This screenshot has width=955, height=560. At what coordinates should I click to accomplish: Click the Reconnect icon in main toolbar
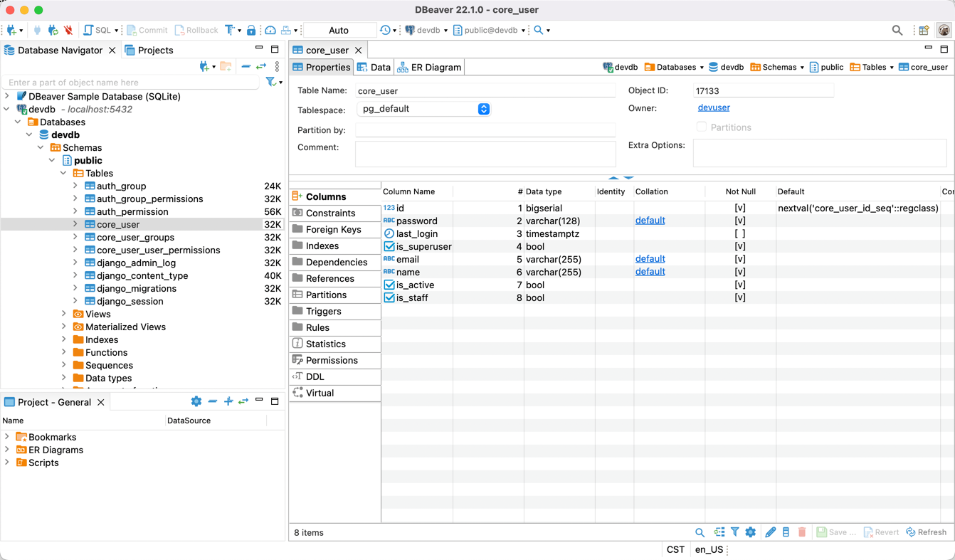(53, 30)
